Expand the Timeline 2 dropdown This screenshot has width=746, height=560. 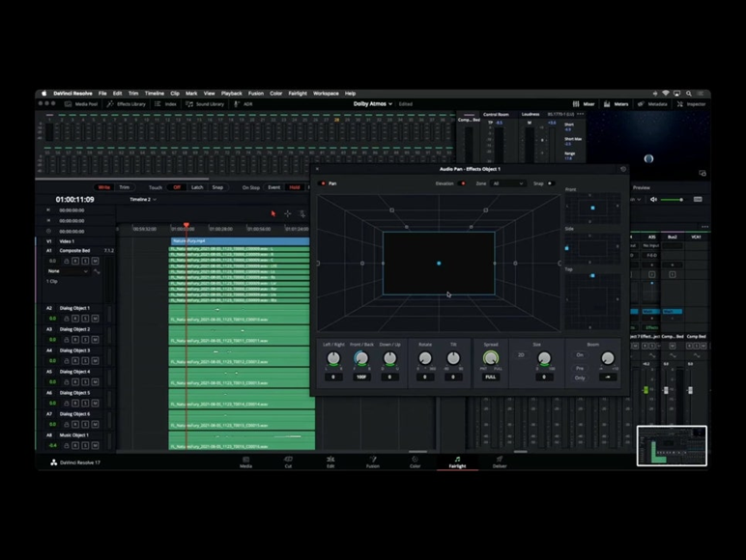[x=143, y=199]
